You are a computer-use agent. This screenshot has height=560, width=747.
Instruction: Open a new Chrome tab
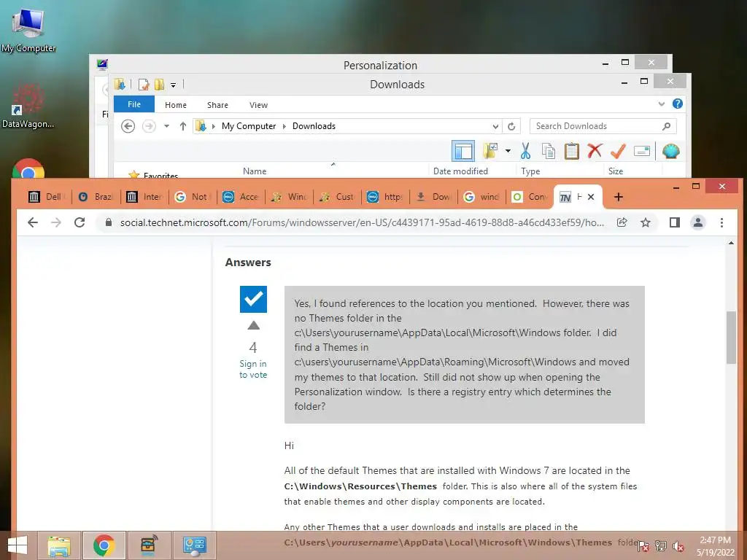[619, 197]
